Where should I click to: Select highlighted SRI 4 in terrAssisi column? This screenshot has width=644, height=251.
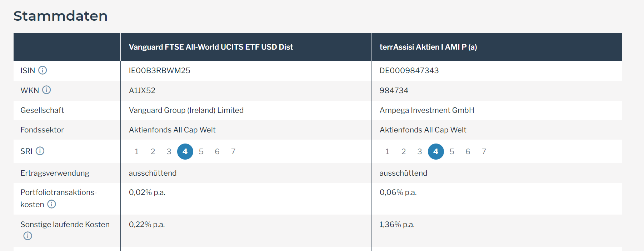436,151
